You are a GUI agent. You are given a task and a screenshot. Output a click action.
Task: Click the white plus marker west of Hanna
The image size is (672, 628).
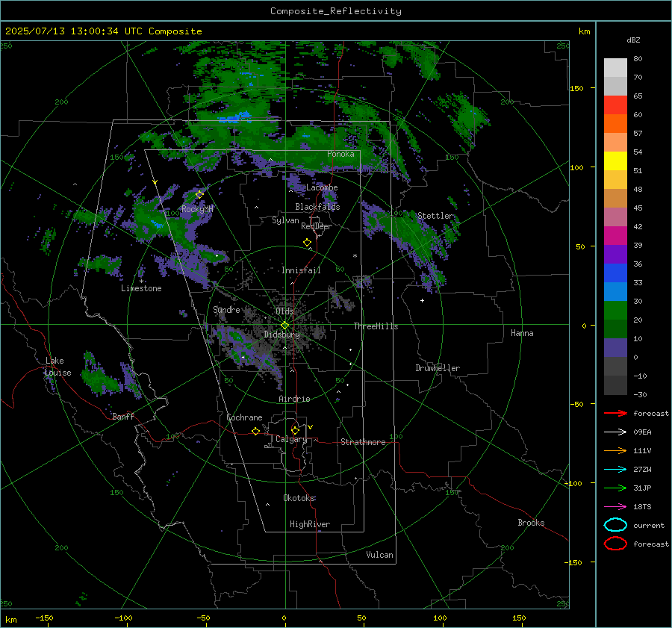point(422,300)
